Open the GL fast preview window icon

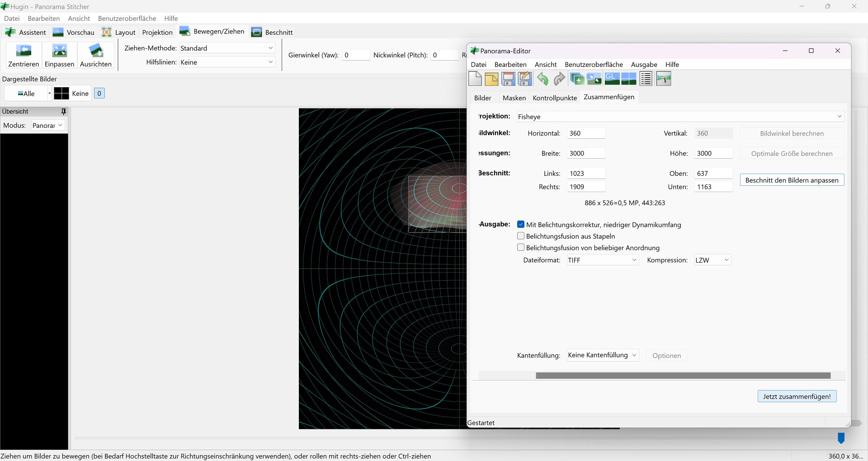(x=612, y=79)
